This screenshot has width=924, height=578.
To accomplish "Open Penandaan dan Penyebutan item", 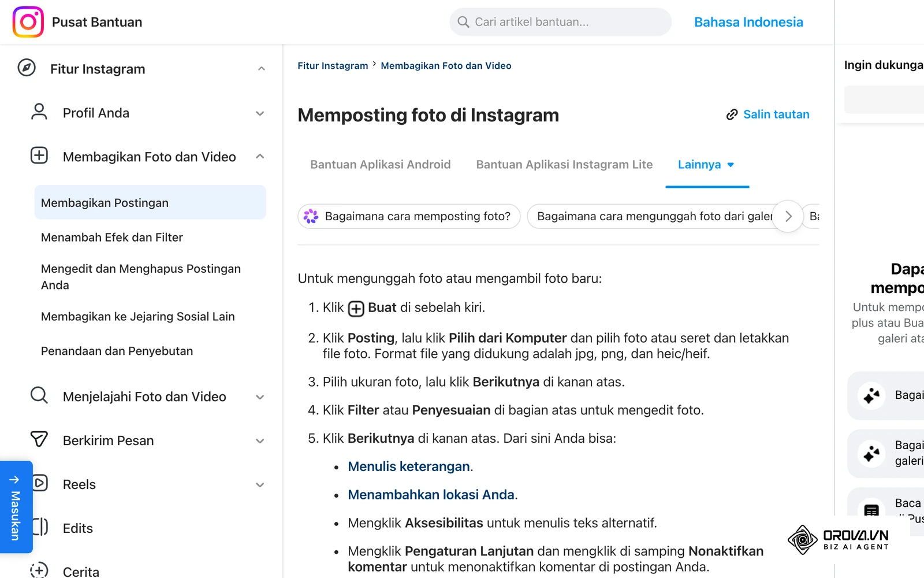I will [x=117, y=351].
